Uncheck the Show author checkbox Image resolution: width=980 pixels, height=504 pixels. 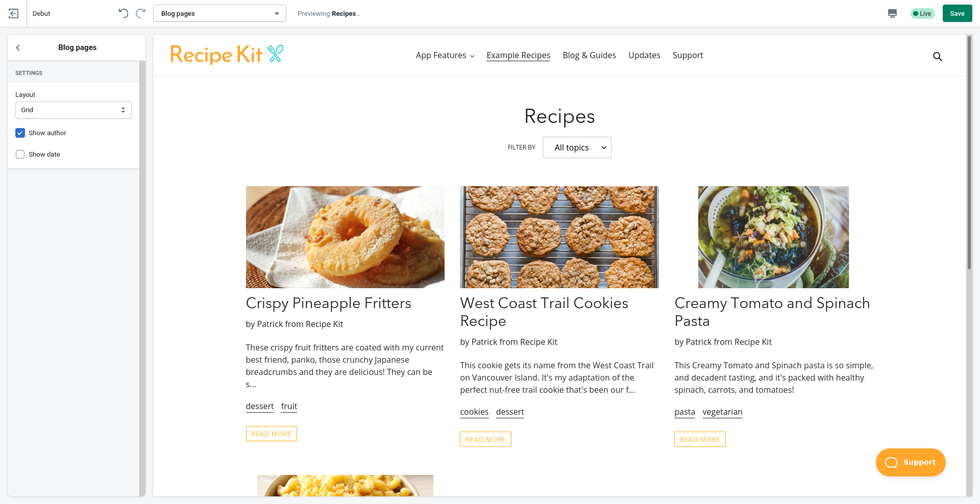(x=20, y=133)
